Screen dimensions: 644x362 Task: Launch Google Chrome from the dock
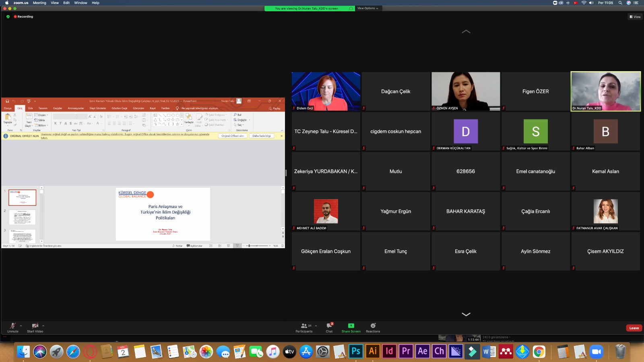539,352
